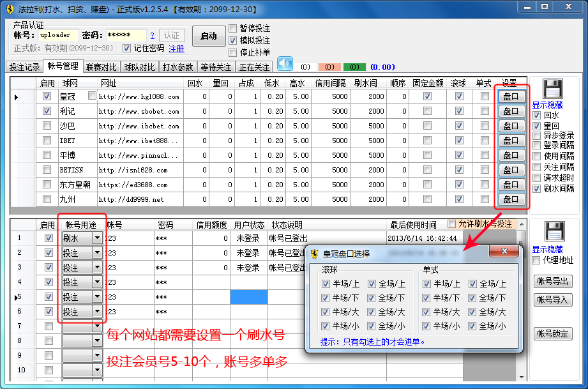Switch to the 投注记录 tab
The width and height of the screenshot is (588, 389).
[24, 67]
